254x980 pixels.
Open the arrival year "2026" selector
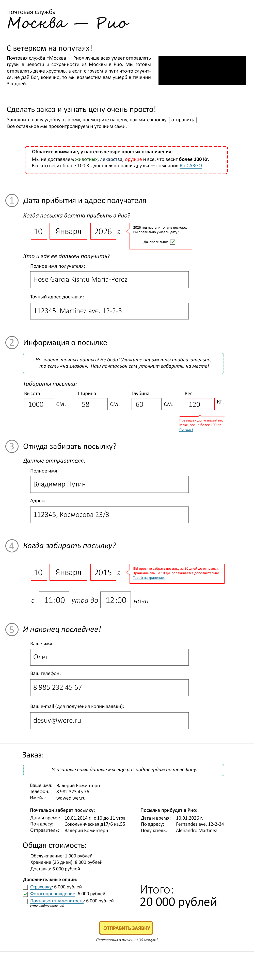[x=103, y=231]
